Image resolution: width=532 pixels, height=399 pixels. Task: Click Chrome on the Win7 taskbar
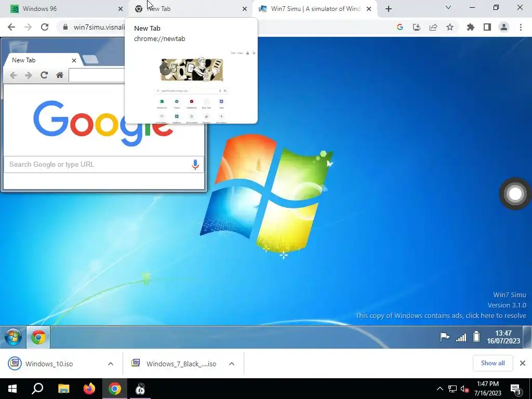pyautogui.click(x=38, y=337)
